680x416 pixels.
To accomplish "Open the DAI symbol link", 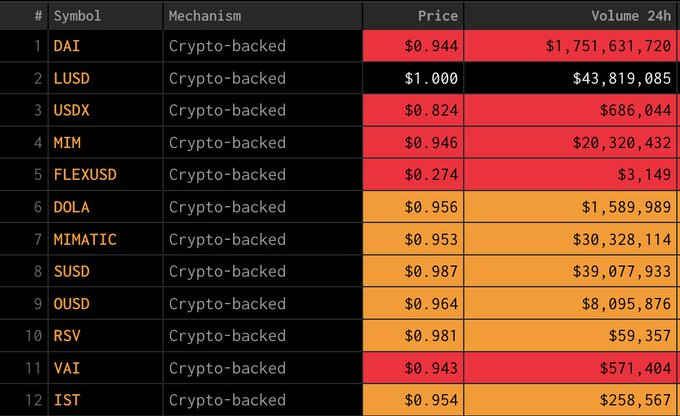I will [x=67, y=46].
